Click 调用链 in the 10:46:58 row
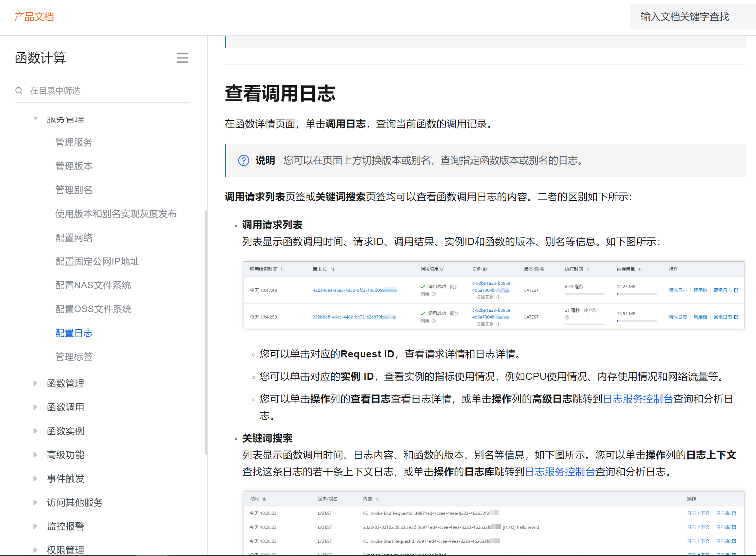Image resolution: width=756 pixels, height=556 pixels. [x=700, y=317]
